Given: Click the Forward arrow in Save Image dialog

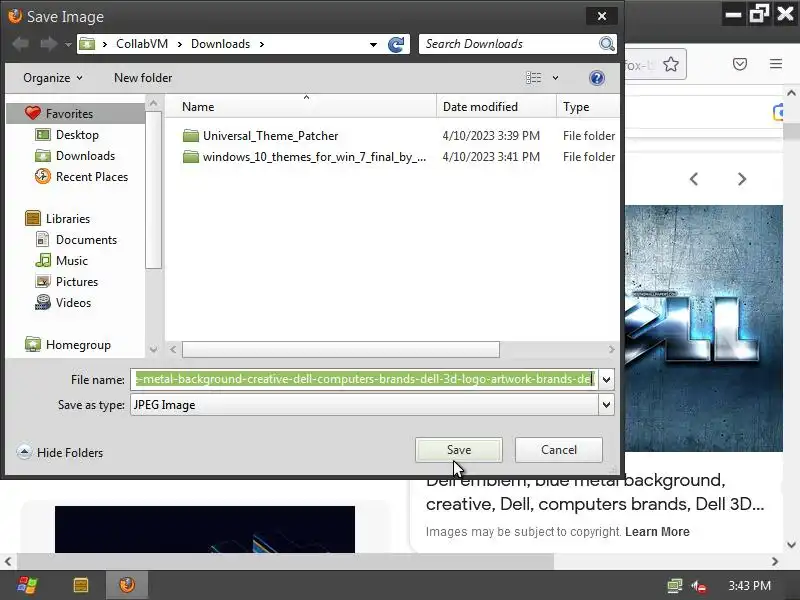Looking at the screenshot, I should tap(48, 44).
